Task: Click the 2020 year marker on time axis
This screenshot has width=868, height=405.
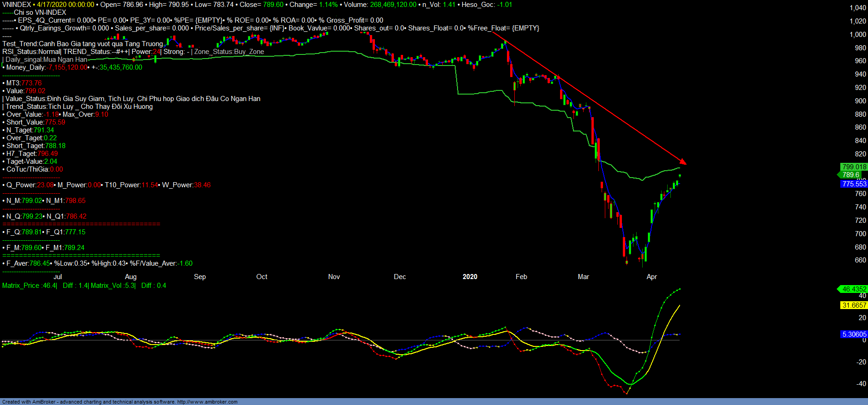Action: tap(470, 277)
